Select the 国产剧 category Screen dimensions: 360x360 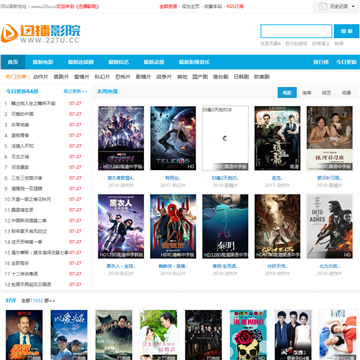click(x=200, y=77)
